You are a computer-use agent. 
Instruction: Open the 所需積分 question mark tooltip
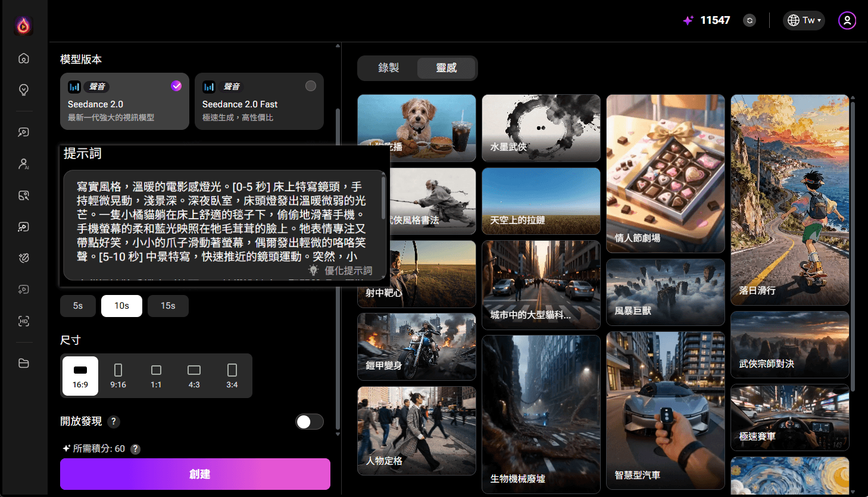135,449
